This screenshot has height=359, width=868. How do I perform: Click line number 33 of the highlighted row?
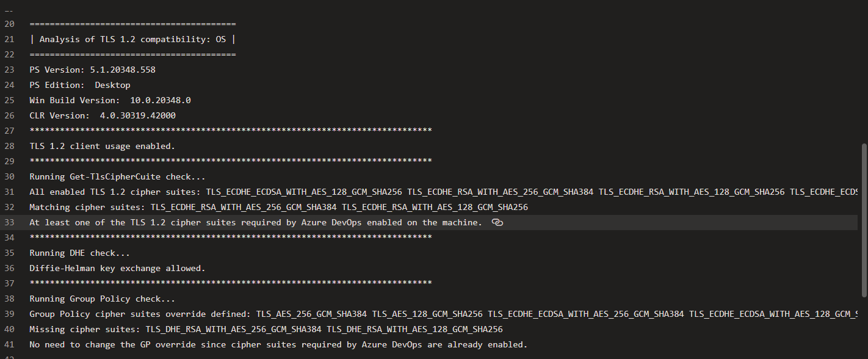(9, 223)
